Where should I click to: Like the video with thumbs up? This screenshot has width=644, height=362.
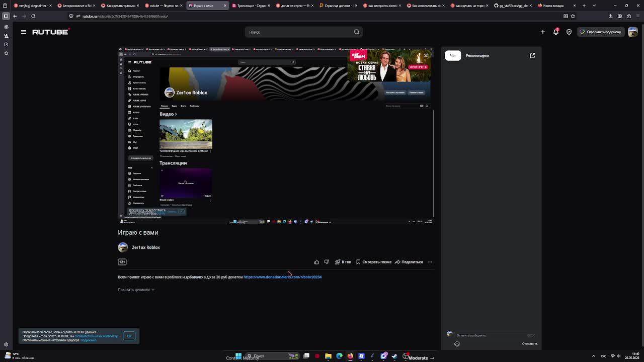316,262
